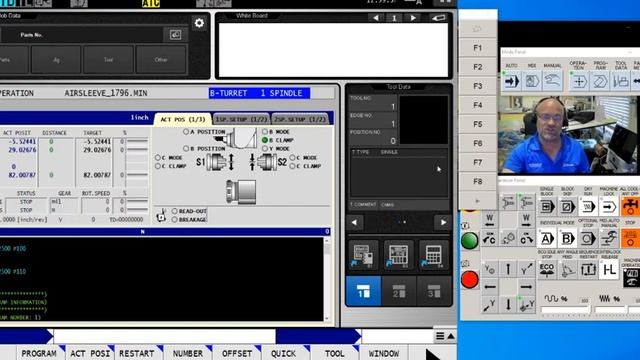Screen dimensions: 640x360
Task: Select S2 C CLAMP radio button
Action: click(x=292, y=166)
